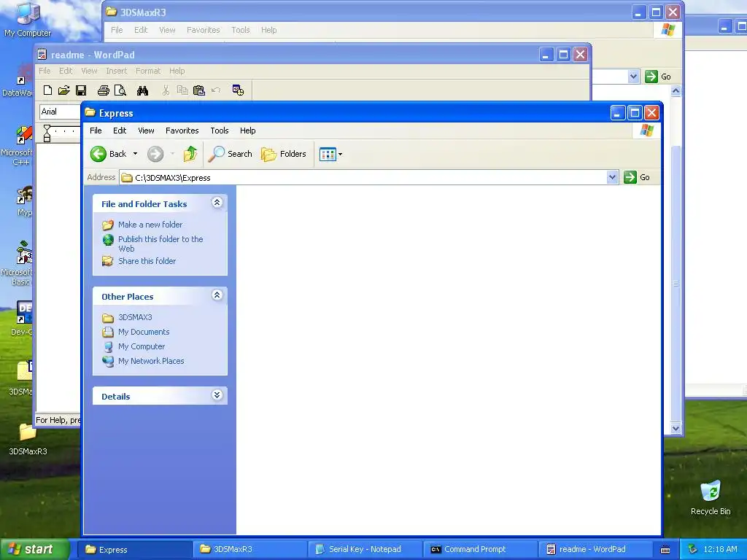This screenshot has height=560, width=747.
Task: Collapse Other Places panel
Action: (x=217, y=295)
